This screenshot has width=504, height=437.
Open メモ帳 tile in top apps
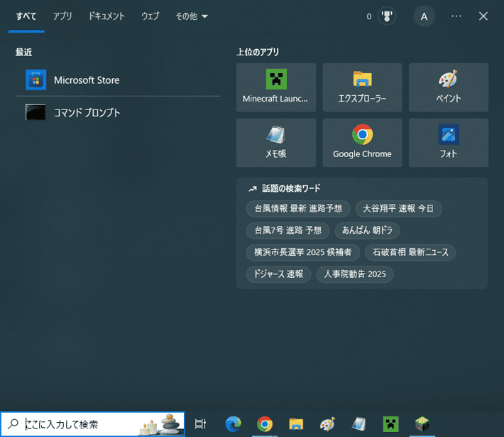coord(276,143)
